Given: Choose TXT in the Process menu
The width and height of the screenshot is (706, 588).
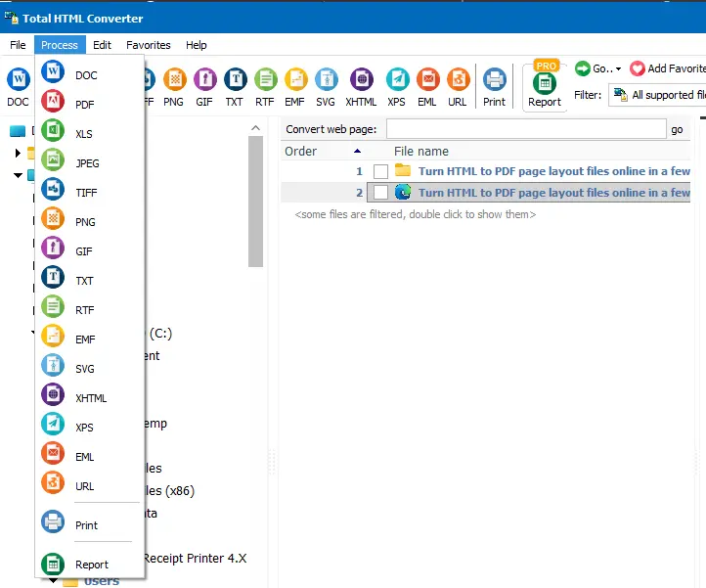Looking at the screenshot, I should pyautogui.click(x=89, y=280).
